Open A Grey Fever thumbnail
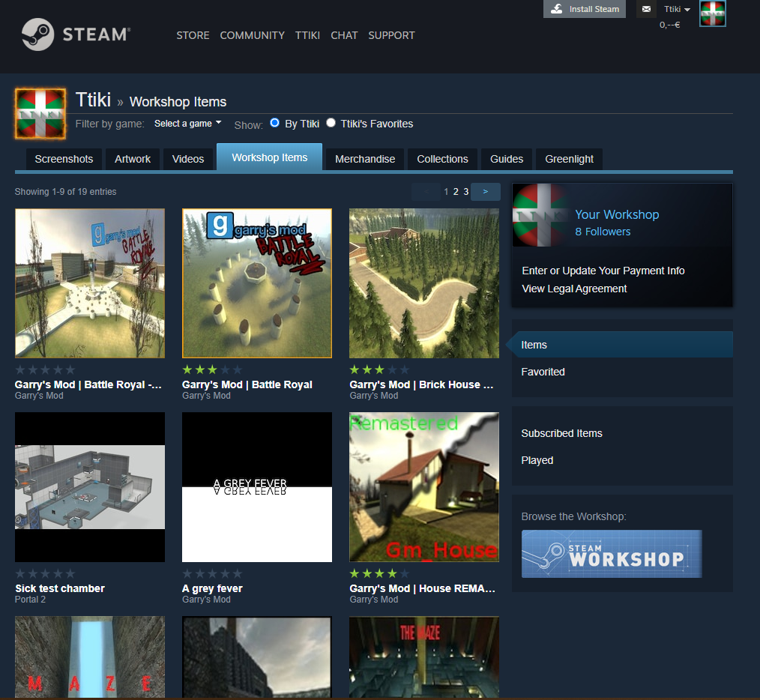The width and height of the screenshot is (760, 700). point(257,487)
